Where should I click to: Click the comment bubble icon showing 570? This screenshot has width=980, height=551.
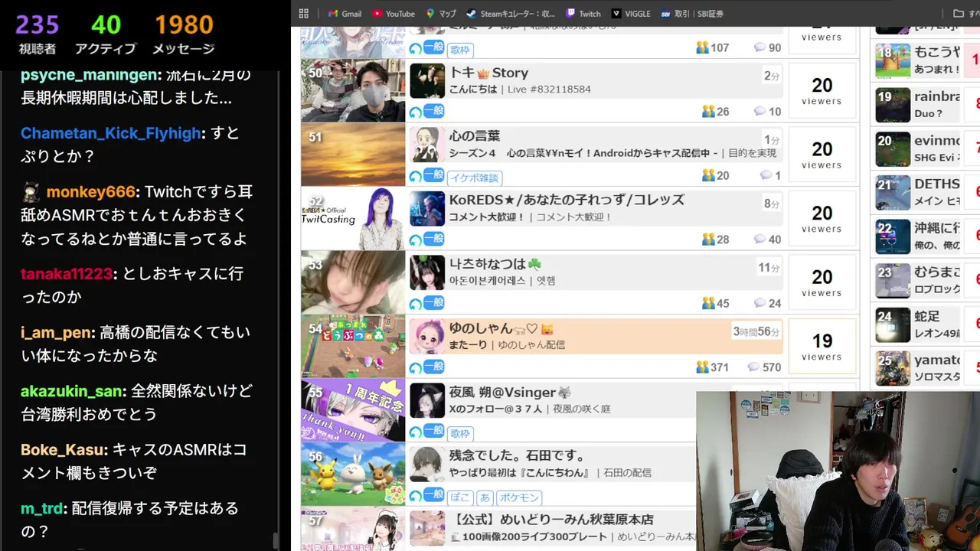click(753, 367)
